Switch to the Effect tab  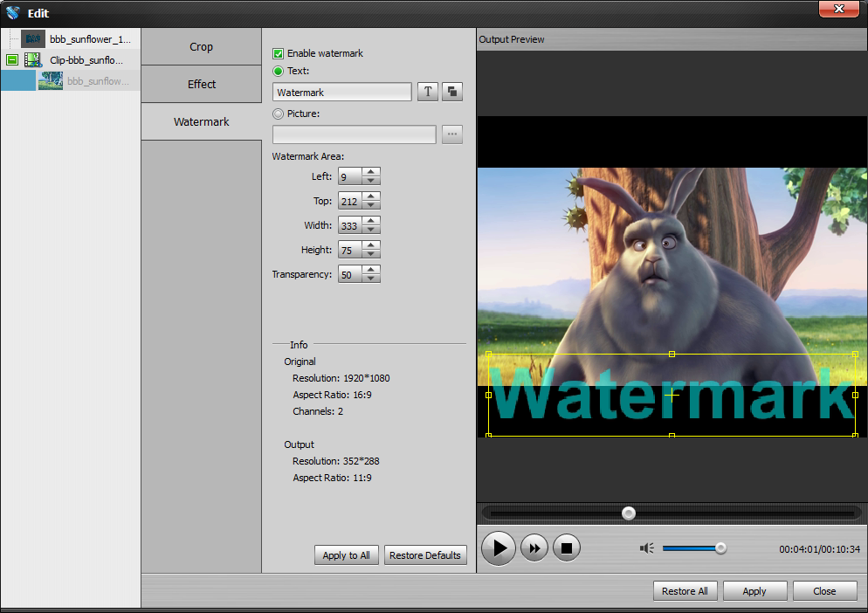click(x=201, y=84)
